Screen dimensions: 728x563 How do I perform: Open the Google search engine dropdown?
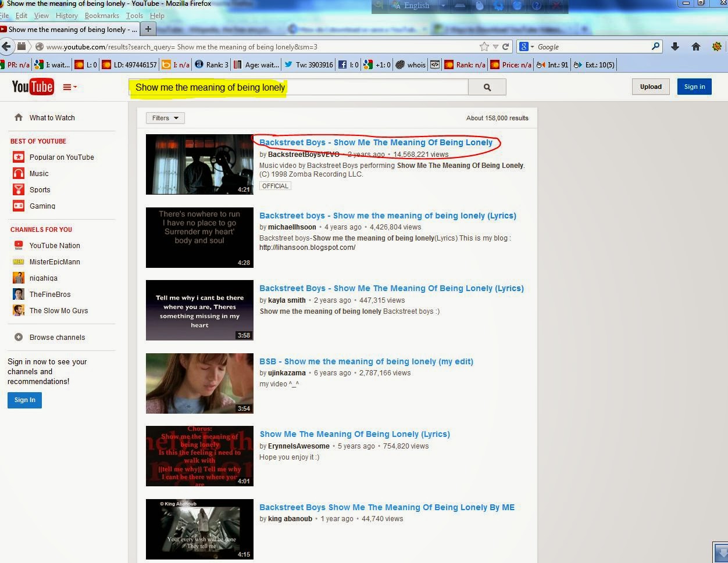(526, 46)
